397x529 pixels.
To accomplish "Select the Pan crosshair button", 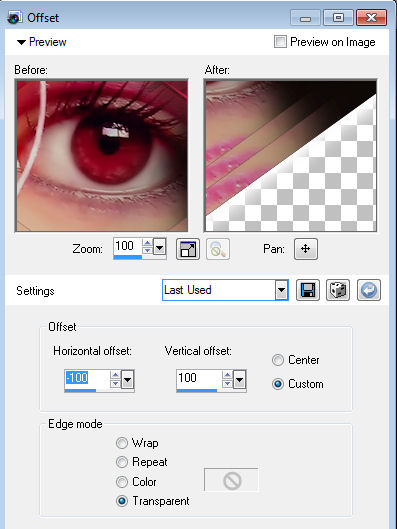I will coord(306,249).
